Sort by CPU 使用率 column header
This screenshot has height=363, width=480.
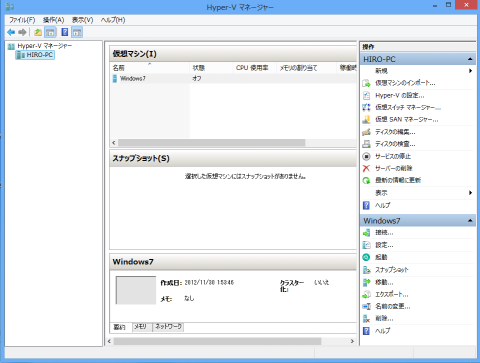click(254, 68)
